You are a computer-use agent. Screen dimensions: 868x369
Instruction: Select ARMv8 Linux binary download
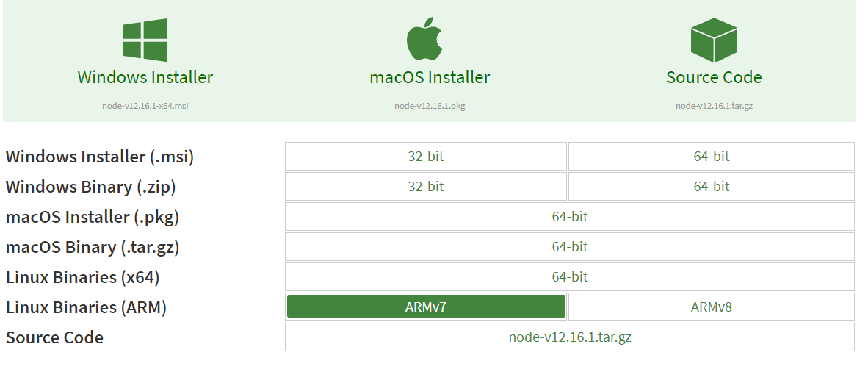(x=712, y=307)
